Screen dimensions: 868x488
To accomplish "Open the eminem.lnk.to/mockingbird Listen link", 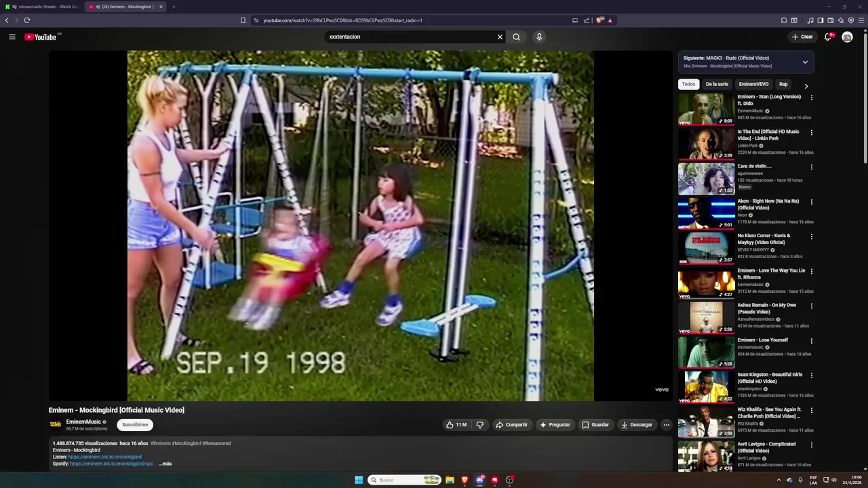I will click(104, 457).
